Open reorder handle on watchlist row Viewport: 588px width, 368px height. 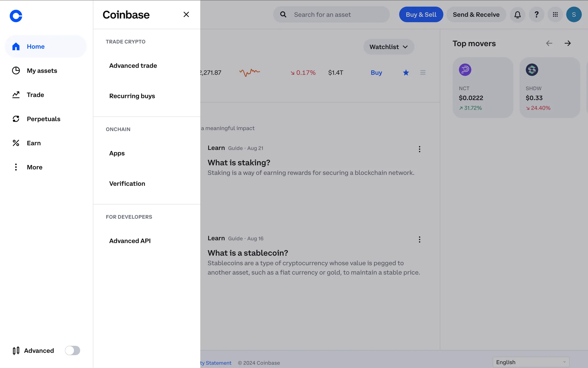click(x=423, y=73)
